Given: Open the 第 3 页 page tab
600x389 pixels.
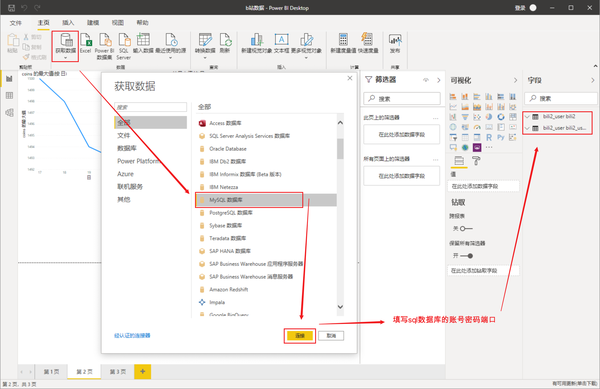Looking at the screenshot, I should pos(117,372).
